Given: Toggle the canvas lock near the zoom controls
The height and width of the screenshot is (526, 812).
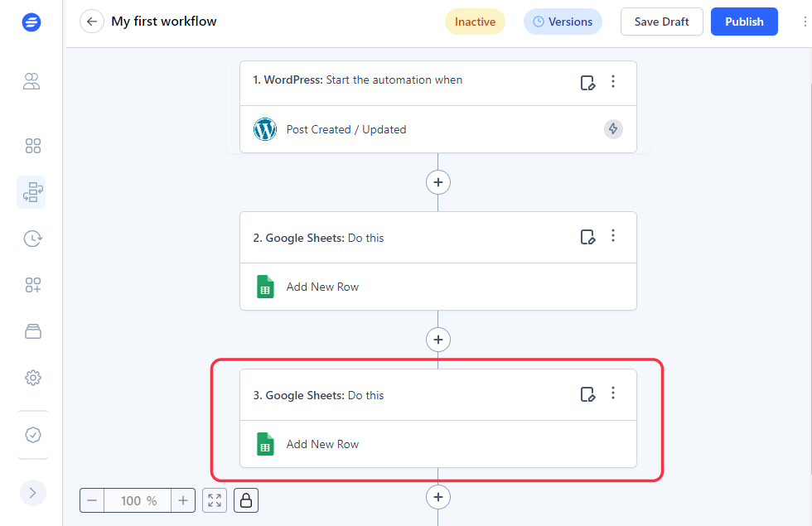Looking at the screenshot, I should click(245, 500).
